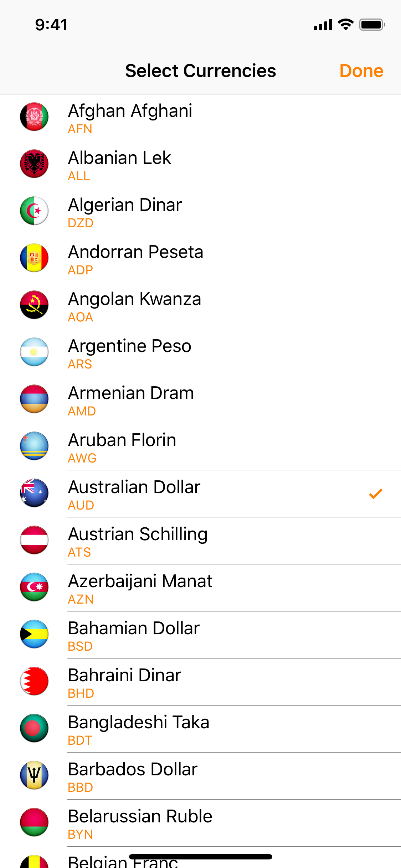This screenshot has height=868, width=401.
Task: Tap the Afghanistan flag icon
Action: coord(34,117)
